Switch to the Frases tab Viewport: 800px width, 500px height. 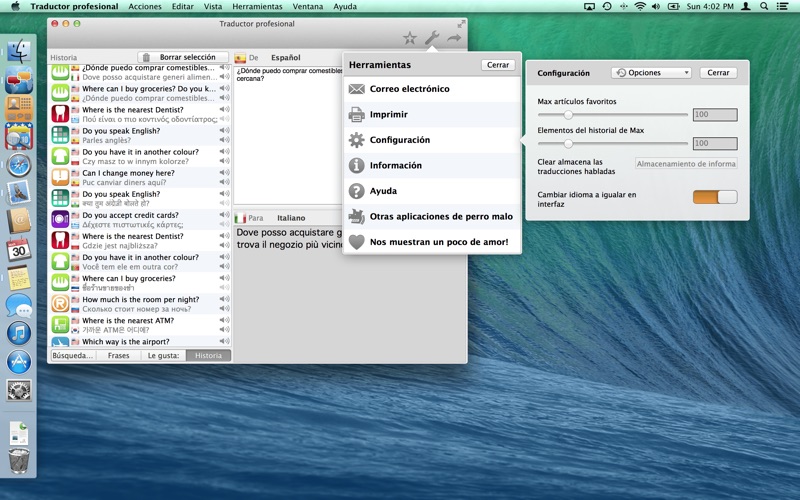(118, 355)
